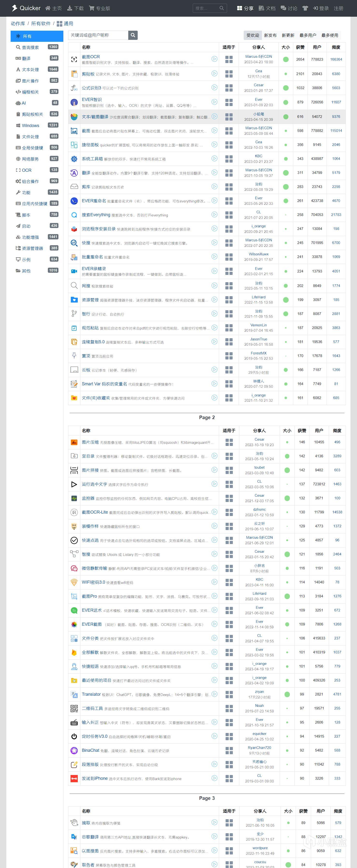Open the 文档 navigation item

[x=267, y=8]
